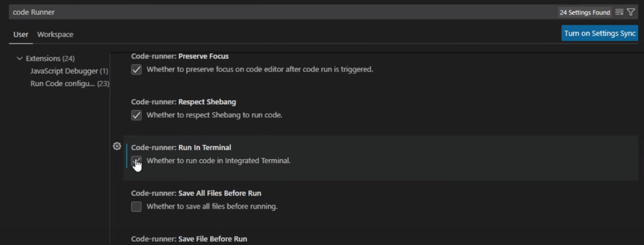This screenshot has height=245, width=644.
Task: Click the Code-runner: Respect Shebang heading
Action: coord(183,102)
